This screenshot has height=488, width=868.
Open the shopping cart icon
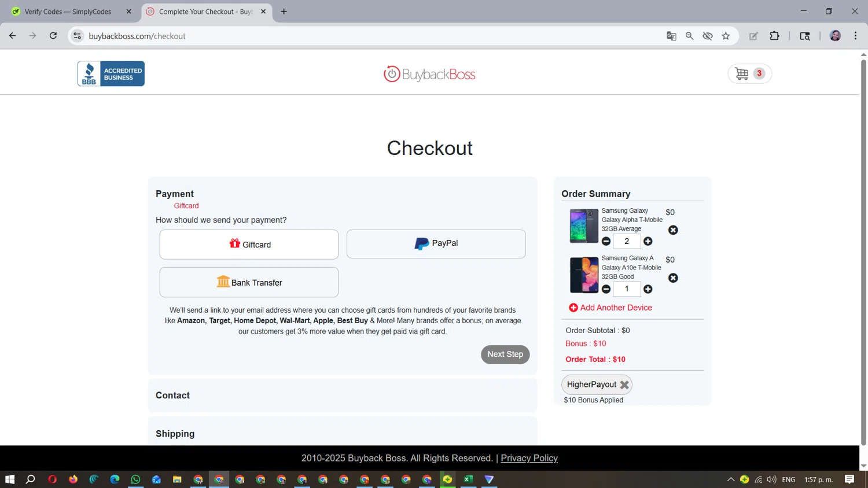tap(749, 74)
